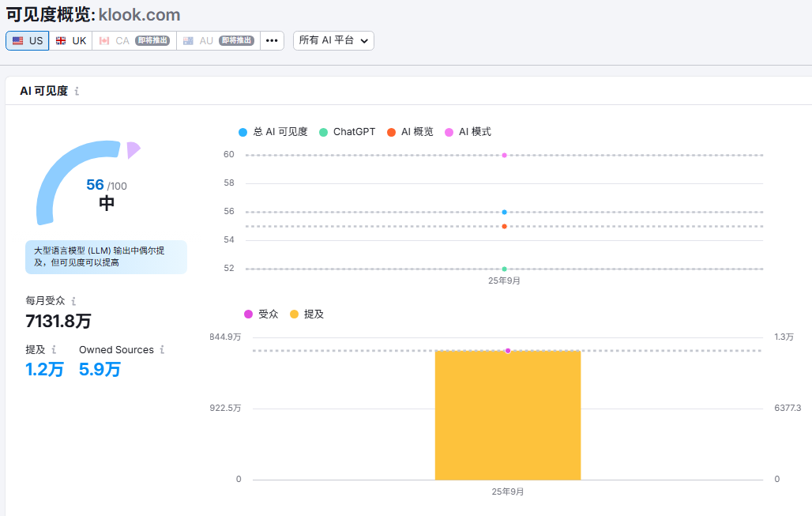Viewport: 812px width, 516px height.
Task: Click the yellow 25年9月 mentions bar
Action: click(x=508, y=415)
